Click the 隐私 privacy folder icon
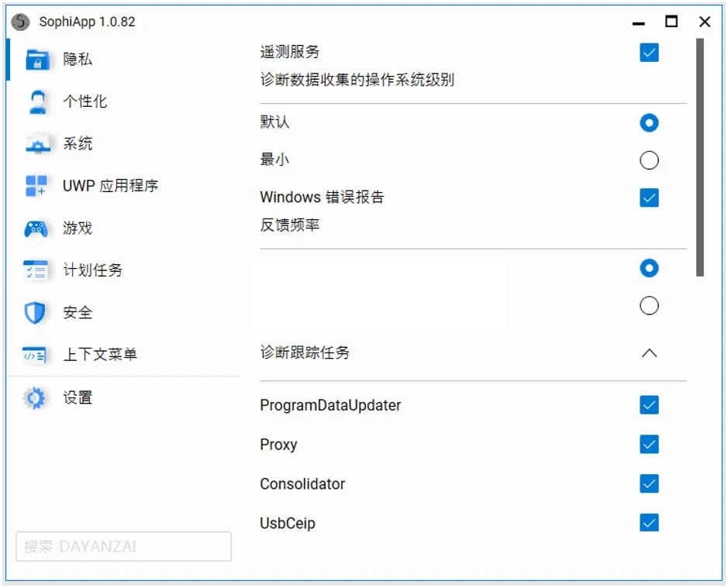 [x=36, y=60]
